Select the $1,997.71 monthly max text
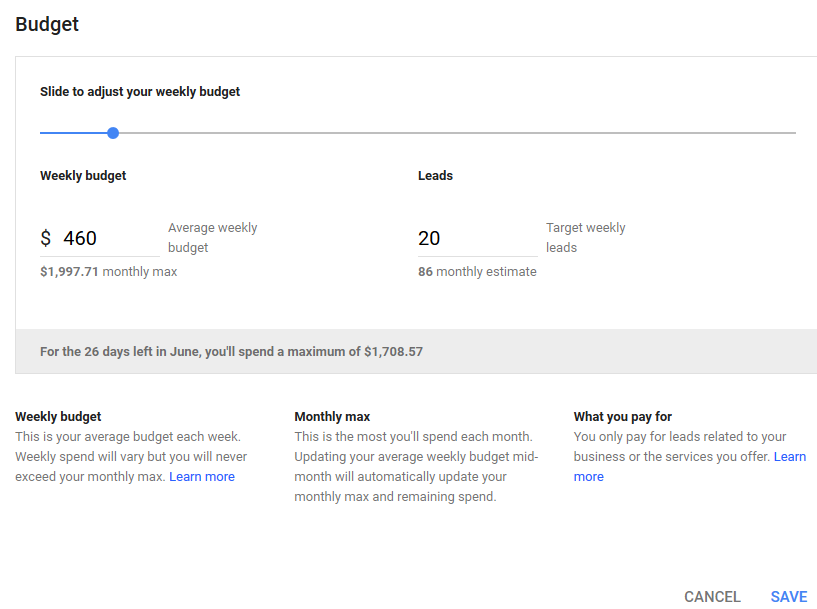The height and width of the screenshot is (609, 817). [x=108, y=272]
